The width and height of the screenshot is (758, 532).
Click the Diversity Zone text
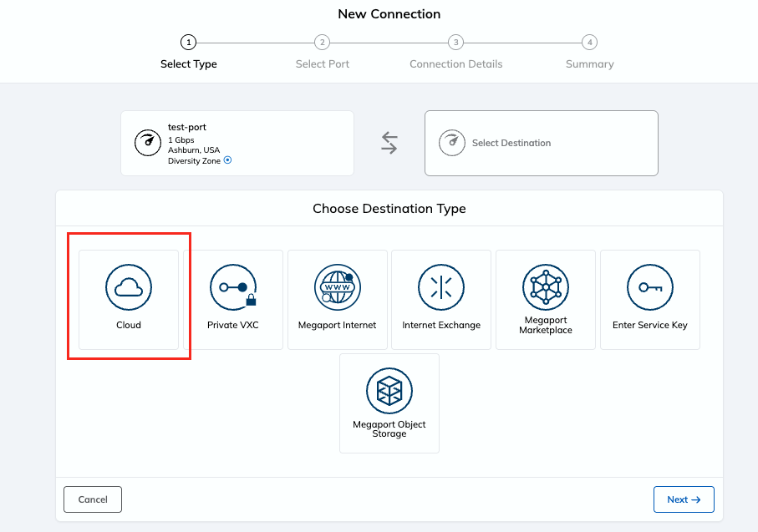coord(195,160)
